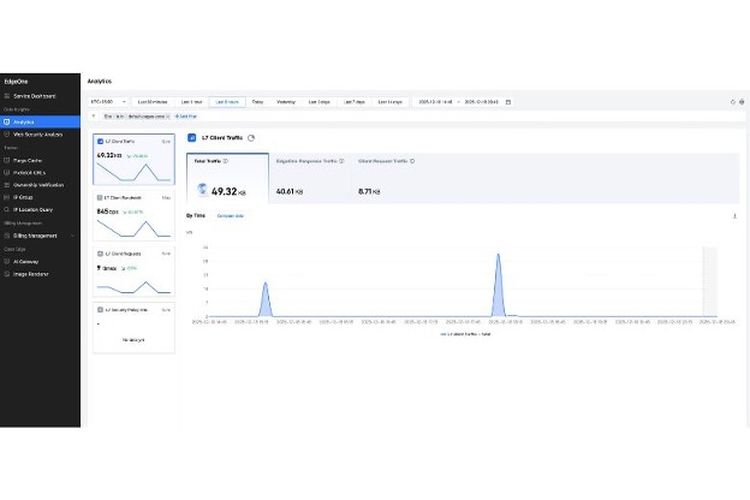Select the Last 6 hours time range
Image resolution: width=750 pixels, height=500 pixels.
click(227, 102)
